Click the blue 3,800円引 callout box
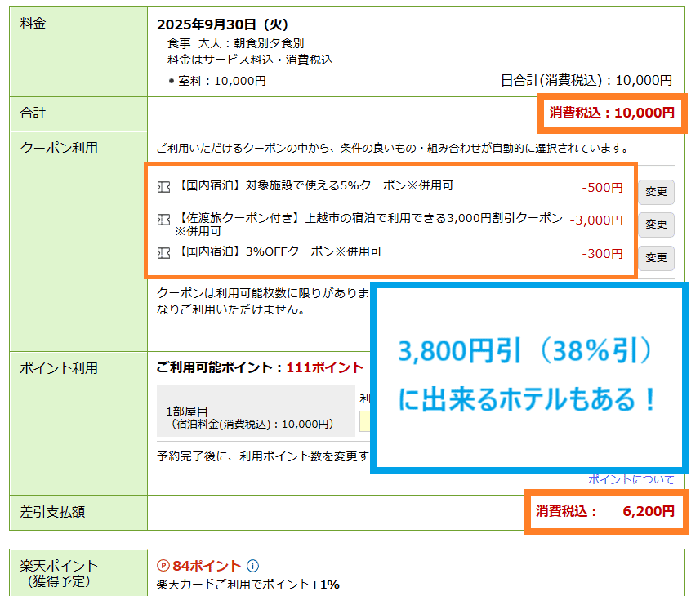Image resolution: width=700 pixels, height=596 pixels. pyautogui.click(x=528, y=376)
